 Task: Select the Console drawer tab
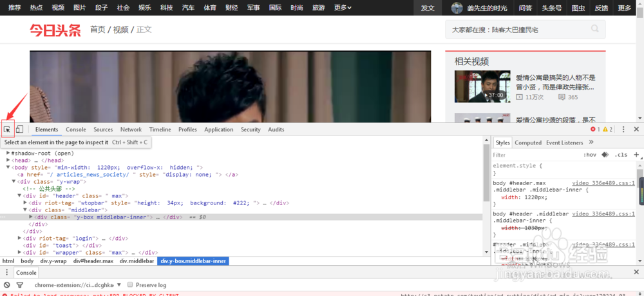26,273
